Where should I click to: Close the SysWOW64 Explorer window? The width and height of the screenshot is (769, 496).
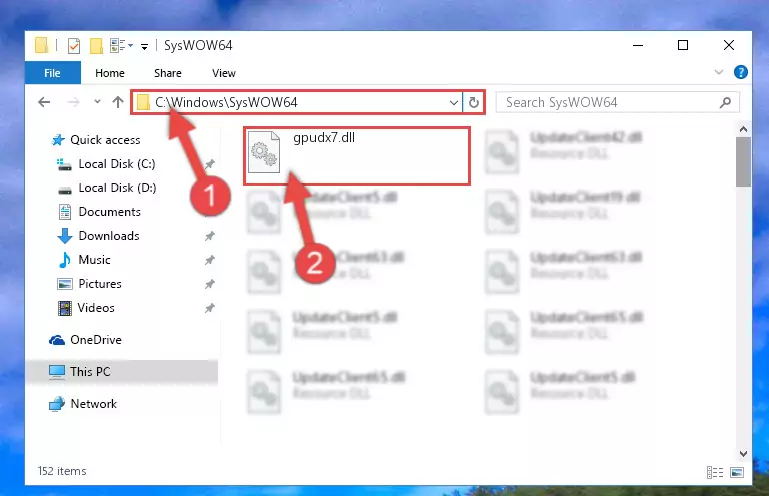(x=729, y=46)
